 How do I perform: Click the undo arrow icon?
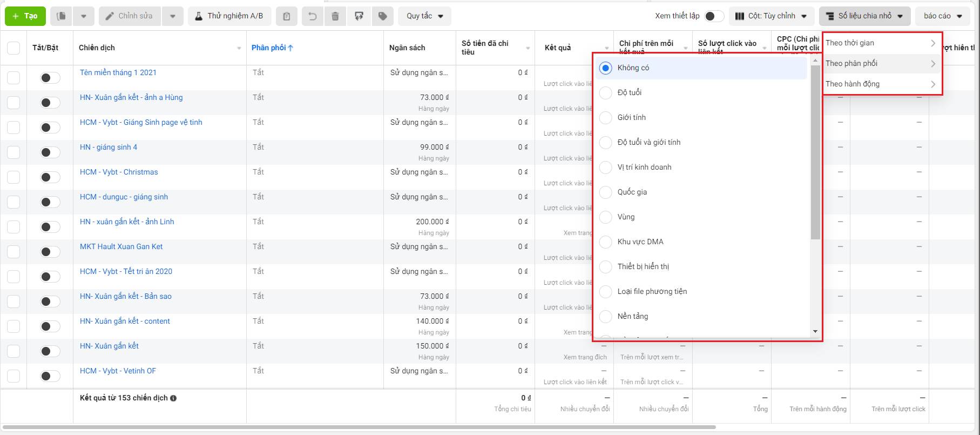pos(312,16)
